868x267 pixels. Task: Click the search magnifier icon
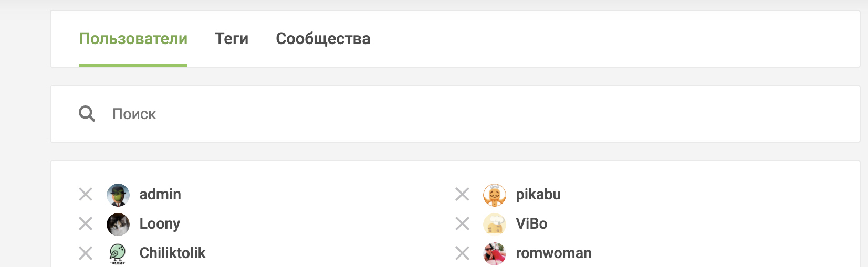[x=87, y=114]
